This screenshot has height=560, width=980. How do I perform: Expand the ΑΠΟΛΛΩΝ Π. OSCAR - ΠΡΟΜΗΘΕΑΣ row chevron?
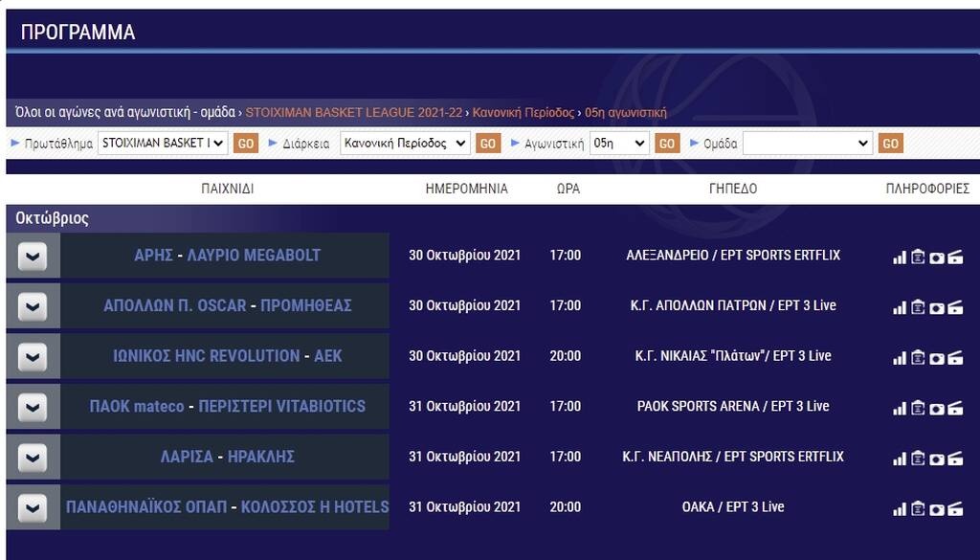click(33, 307)
